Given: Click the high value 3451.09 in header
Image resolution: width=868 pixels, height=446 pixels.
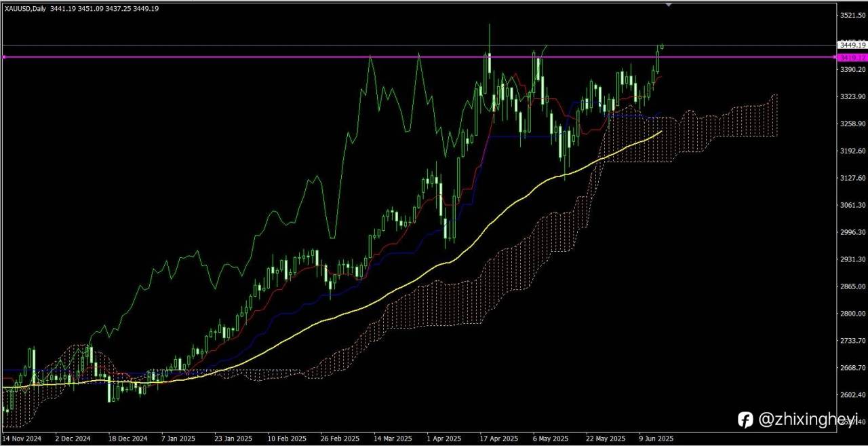Looking at the screenshot, I should (91, 8).
